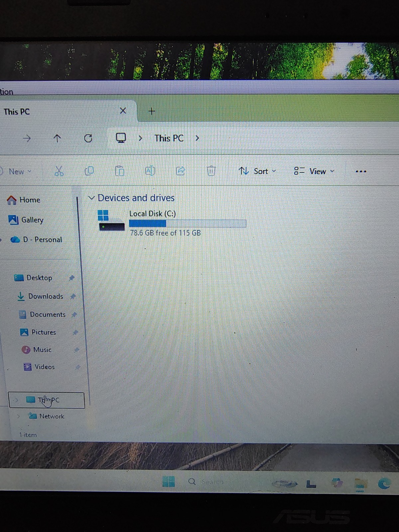Click 78.6 GB free of 115 GB text
Viewport: 399px width, 532px height.
tap(165, 233)
